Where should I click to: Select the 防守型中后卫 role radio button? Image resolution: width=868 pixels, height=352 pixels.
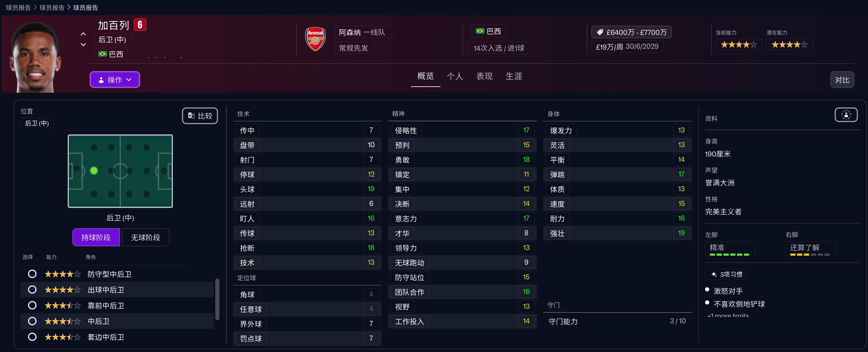coord(32,274)
